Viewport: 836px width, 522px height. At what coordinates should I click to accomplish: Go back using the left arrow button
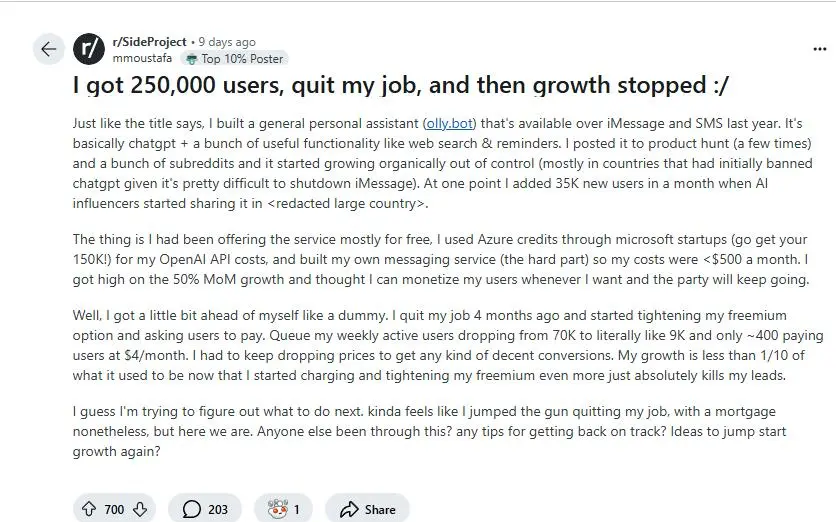pyautogui.click(x=48, y=49)
